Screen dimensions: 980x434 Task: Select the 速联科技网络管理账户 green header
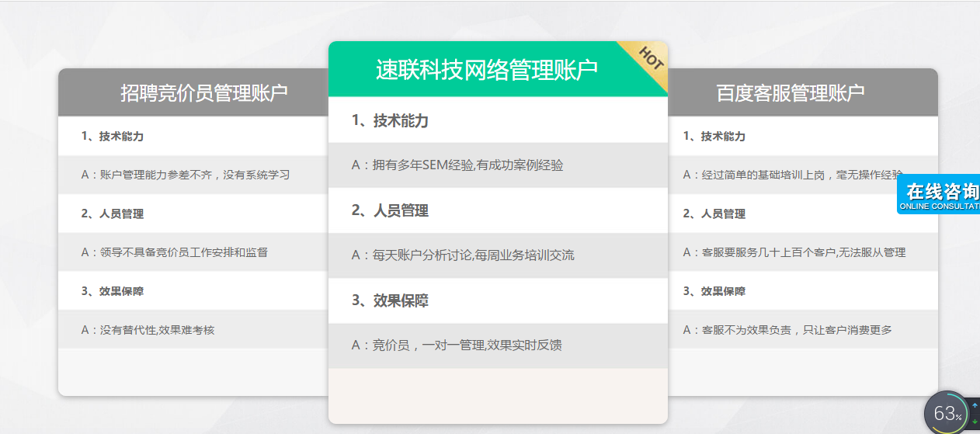coord(486,70)
